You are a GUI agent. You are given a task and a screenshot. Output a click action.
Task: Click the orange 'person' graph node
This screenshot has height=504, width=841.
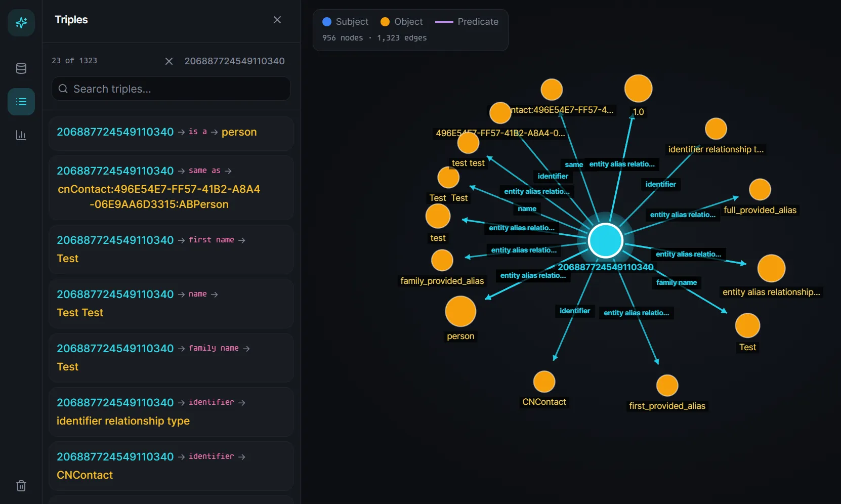click(460, 311)
